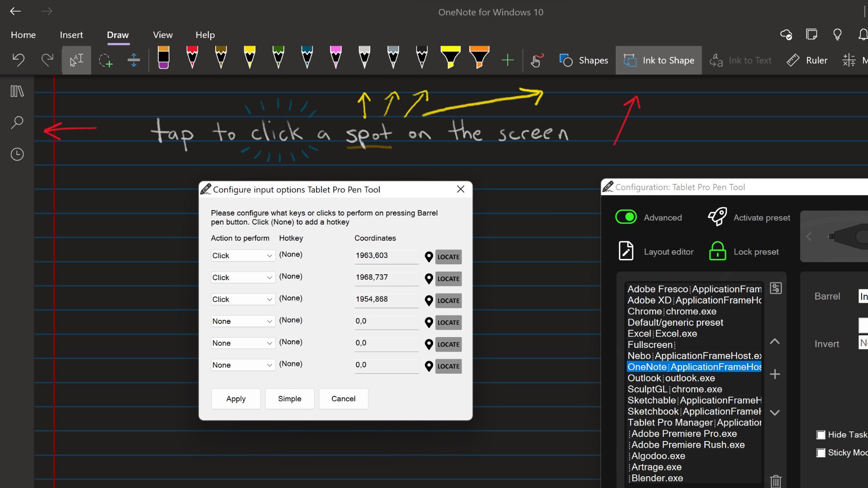This screenshot has height=488, width=868.
Task: Disable the Advanced toggle
Action: (x=626, y=217)
